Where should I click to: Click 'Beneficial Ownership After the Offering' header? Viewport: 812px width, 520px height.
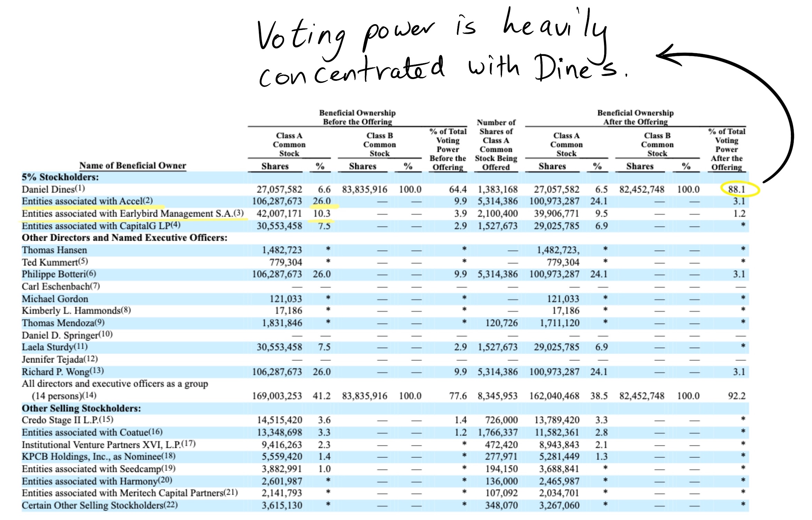[x=635, y=117]
